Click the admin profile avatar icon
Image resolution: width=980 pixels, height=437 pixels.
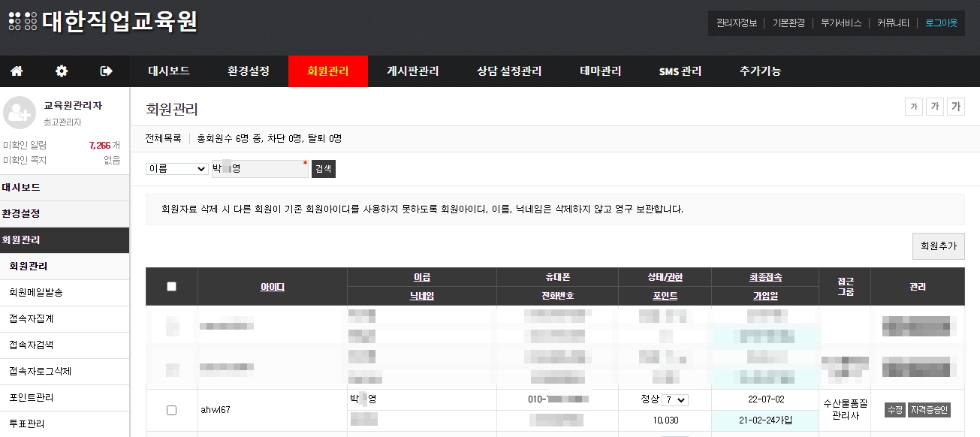(20, 113)
